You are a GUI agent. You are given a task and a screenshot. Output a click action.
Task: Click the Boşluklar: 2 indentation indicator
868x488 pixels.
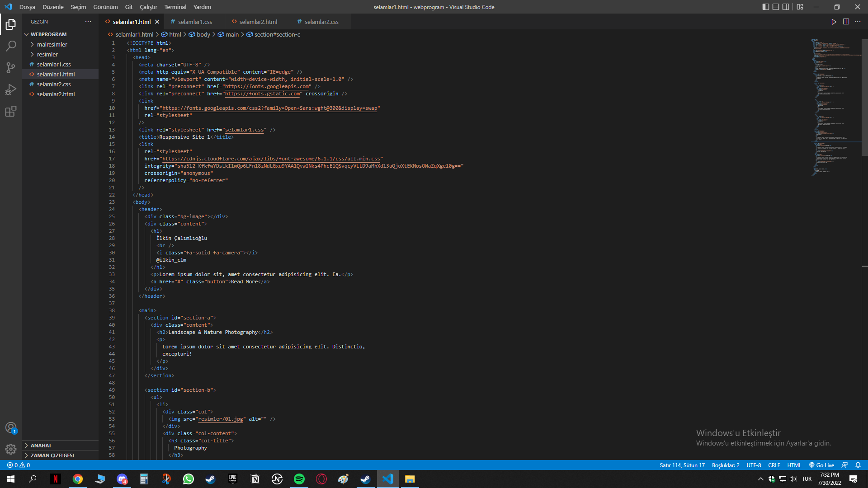click(726, 465)
